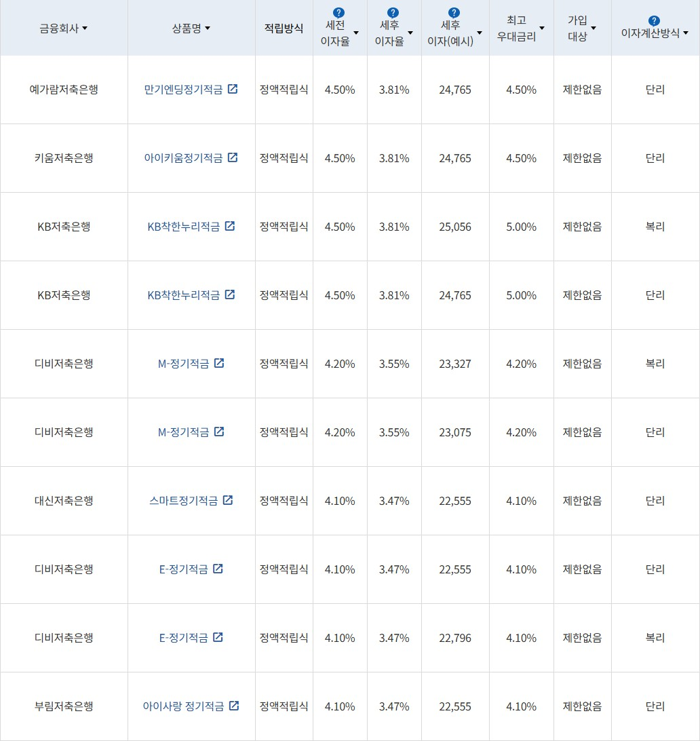The height and width of the screenshot is (741, 700).
Task: Click external link icon beside 아이사랑 정기적금
Action: [x=234, y=706]
